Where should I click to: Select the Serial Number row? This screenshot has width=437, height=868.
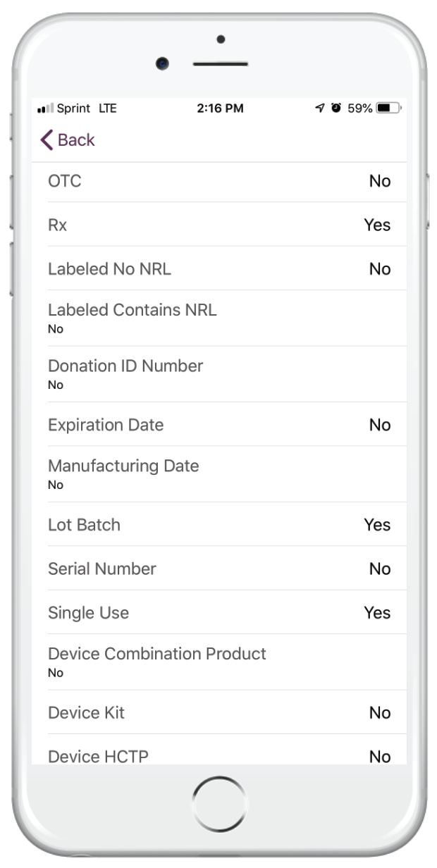[218, 569]
